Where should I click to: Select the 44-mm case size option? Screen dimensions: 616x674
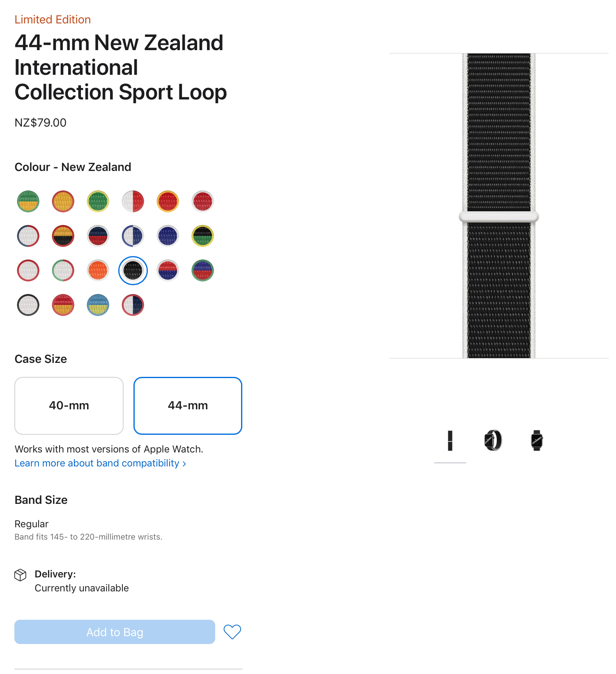[x=188, y=406]
